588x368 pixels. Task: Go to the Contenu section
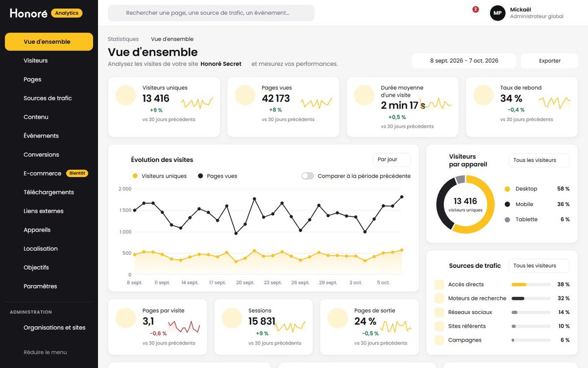click(x=49, y=117)
